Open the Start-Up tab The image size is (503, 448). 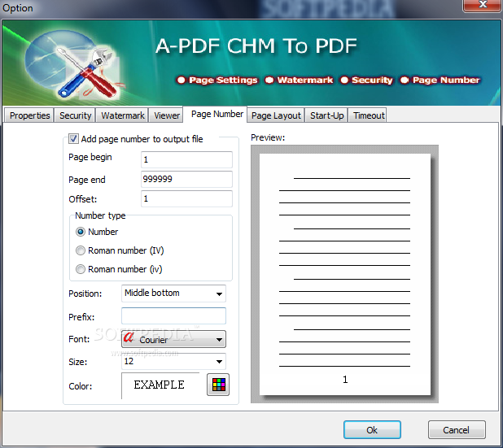point(326,115)
